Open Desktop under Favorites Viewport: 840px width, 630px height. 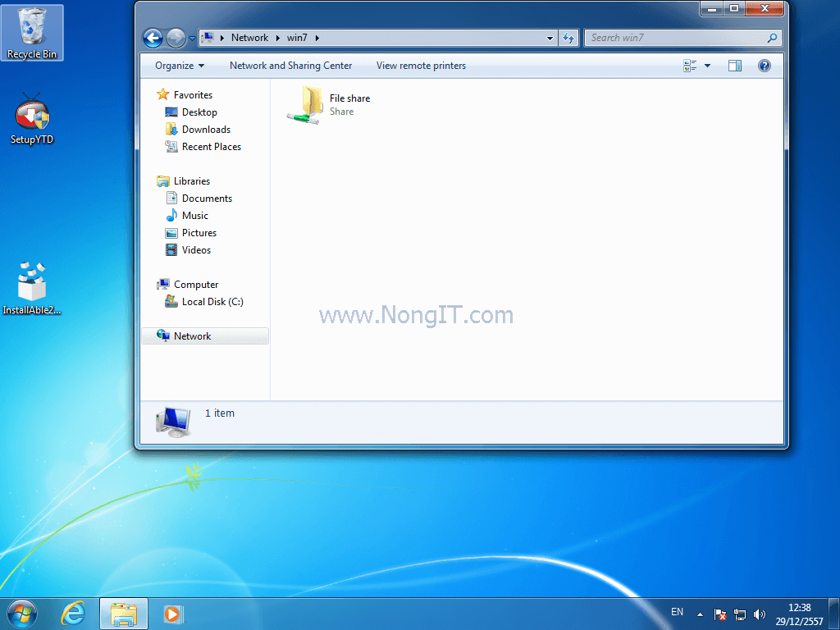(x=199, y=112)
